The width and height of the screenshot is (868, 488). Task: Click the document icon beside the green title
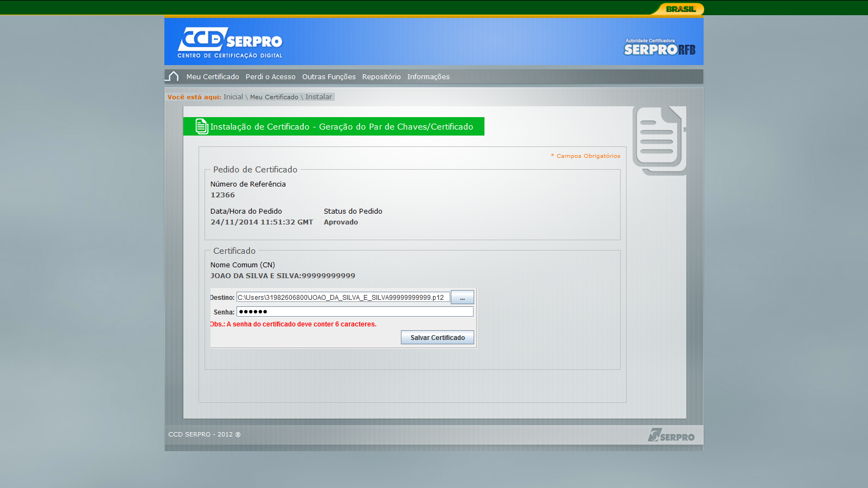(x=201, y=126)
